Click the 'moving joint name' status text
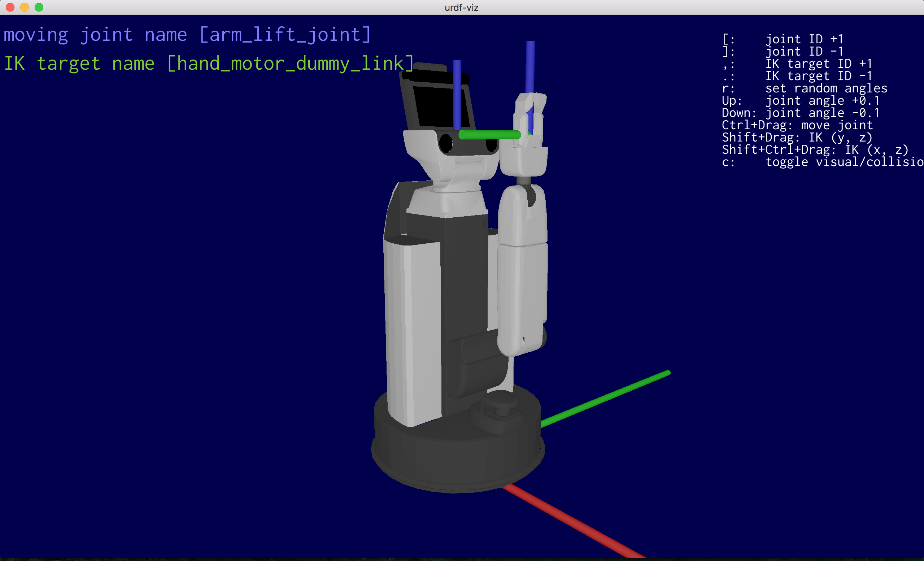Image resolution: width=924 pixels, height=561 pixels. [x=187, y=35]
